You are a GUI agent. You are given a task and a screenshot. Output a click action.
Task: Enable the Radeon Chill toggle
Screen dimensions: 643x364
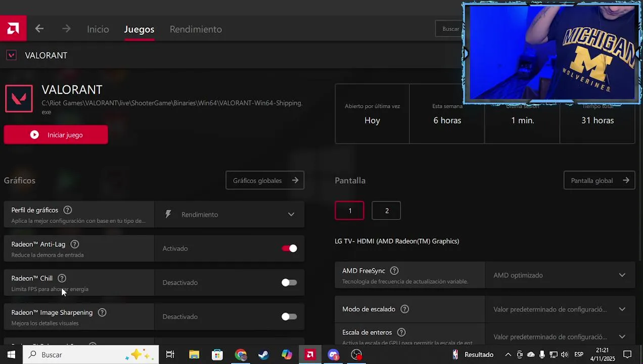pos(289,283)
